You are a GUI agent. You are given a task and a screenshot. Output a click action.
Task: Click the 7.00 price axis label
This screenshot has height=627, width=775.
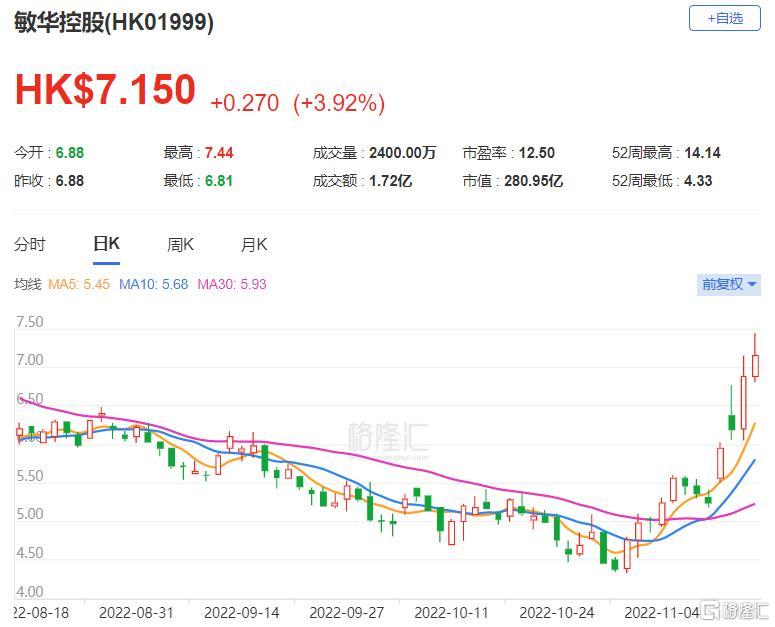click(30, 360)
